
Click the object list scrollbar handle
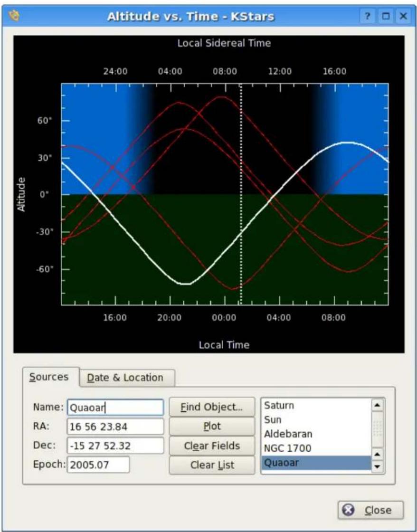[x=378, y=429]
